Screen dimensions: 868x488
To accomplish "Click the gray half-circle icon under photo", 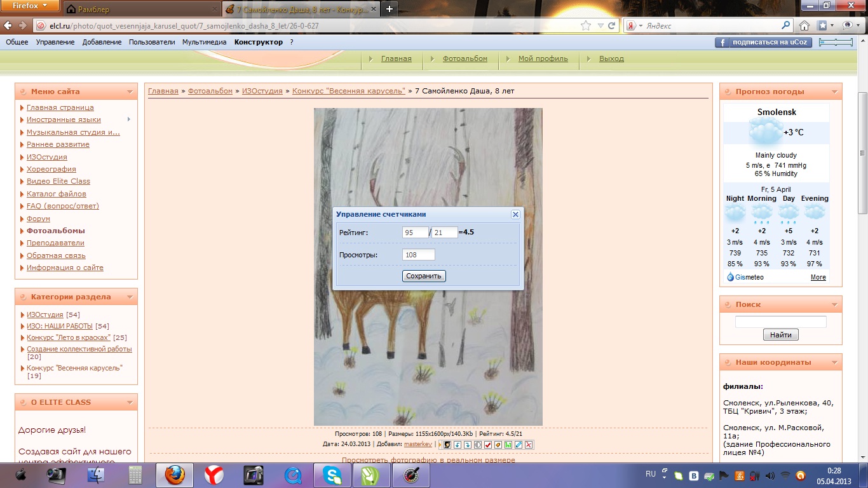I will [478, 445].
